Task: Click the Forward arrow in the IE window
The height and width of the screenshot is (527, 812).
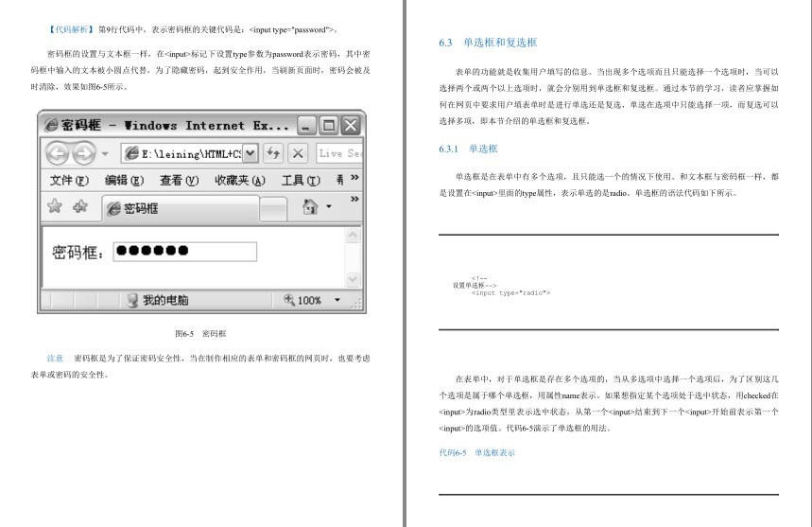Action: point(84,153)
